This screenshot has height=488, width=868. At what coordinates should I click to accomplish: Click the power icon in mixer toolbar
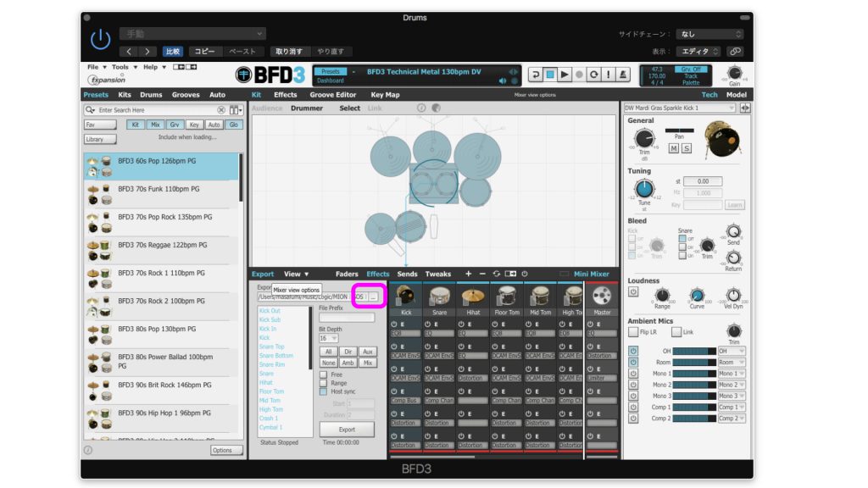(525, 274)
